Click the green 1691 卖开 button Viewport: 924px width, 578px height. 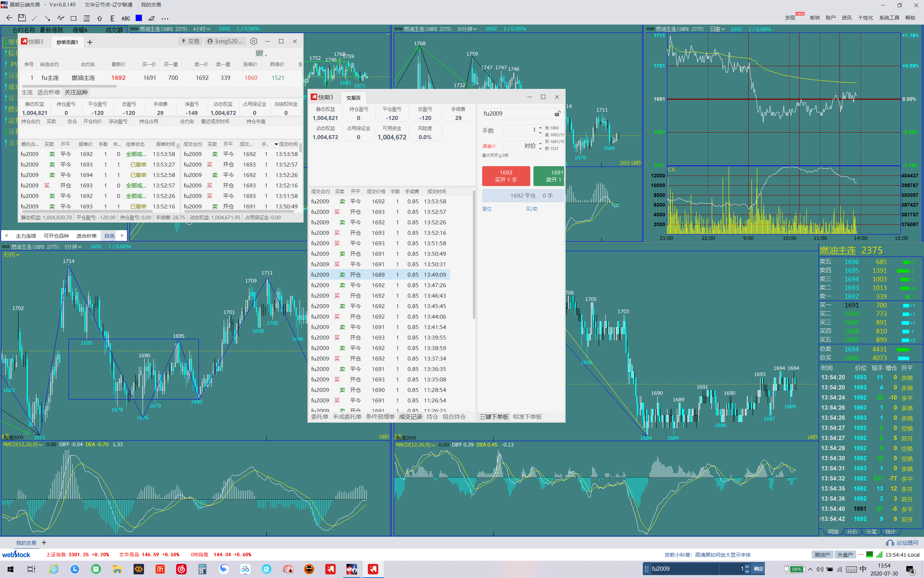[x=549, y=176]
